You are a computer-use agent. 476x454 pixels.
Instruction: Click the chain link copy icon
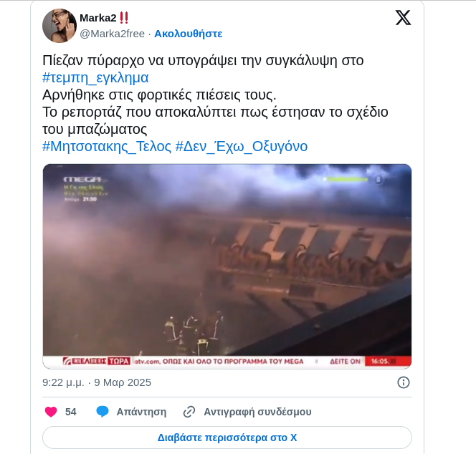189,412
